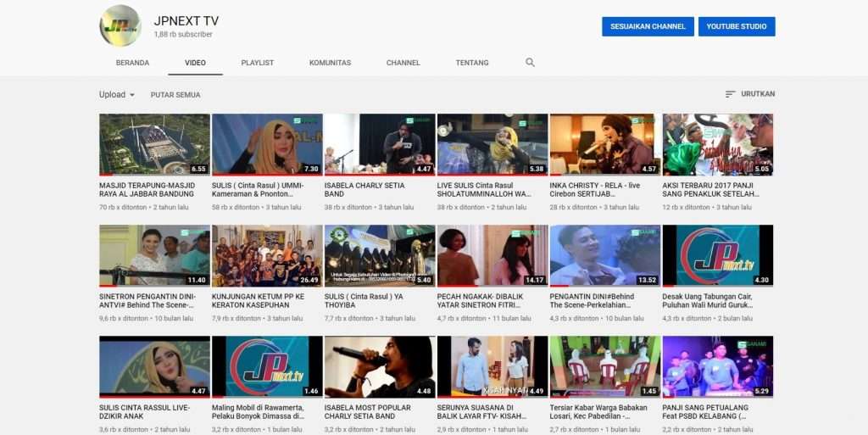Click title Desak Uang Tabungan Cair
The height and width of the screenshot is (435, 868).
pos(708,300)
